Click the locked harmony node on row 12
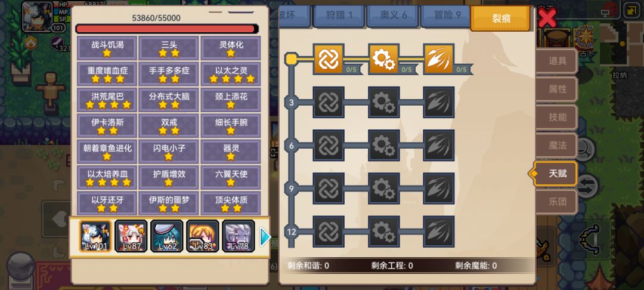The width and height of the screenshot is (644, 290). (x=329, y=232)
